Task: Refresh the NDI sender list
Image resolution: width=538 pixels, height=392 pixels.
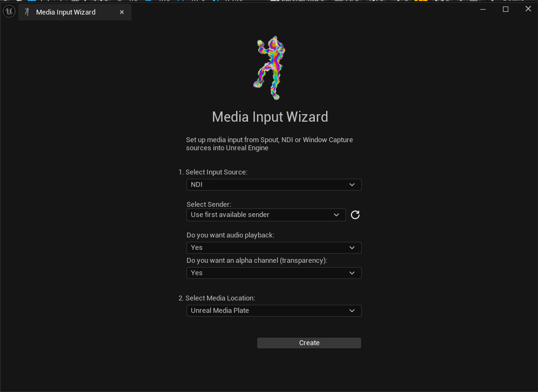Action: pos(355,215)
